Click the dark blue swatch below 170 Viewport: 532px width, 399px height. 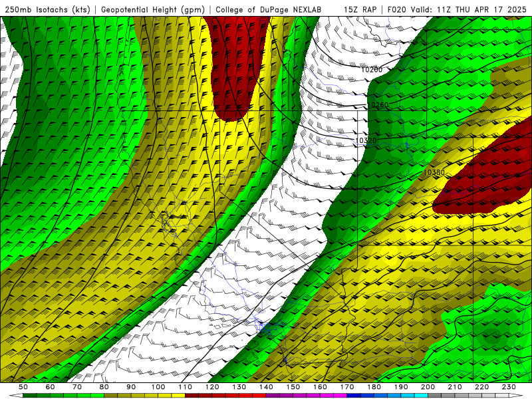pyautogui.click(x=354, y=396)
